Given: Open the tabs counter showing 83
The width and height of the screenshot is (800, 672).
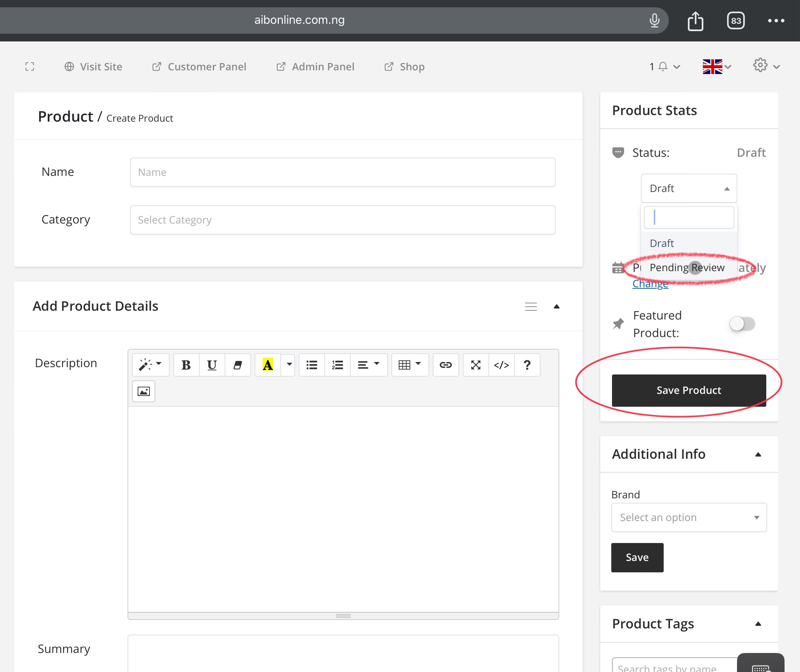Looking at the screenshot, I should [x=736, y=21].
